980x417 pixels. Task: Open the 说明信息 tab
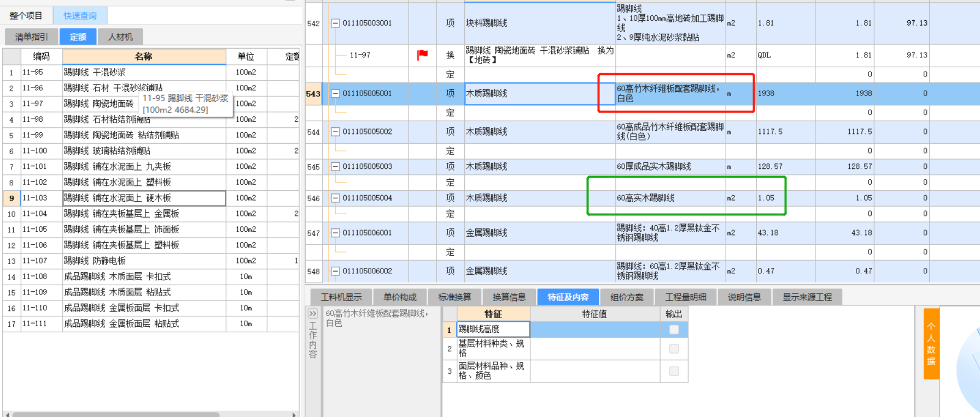coord(744,297)
